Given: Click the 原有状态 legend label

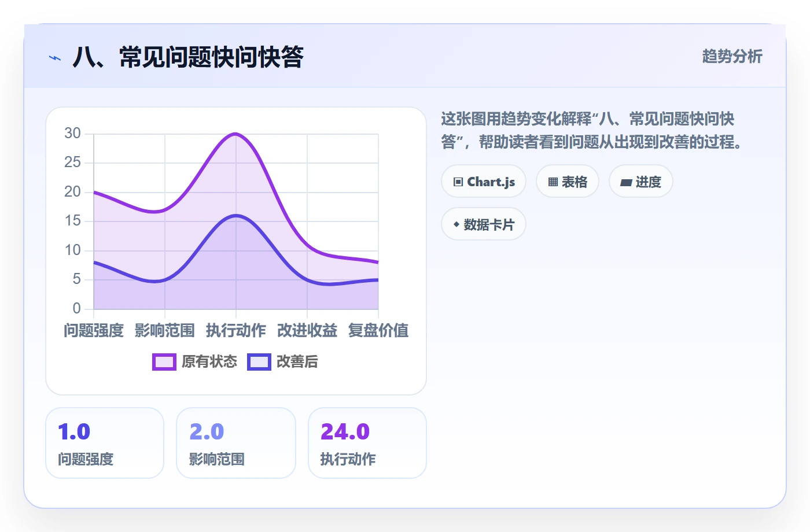Looking at the screenshot, I should pyautogui.click(x=209, y=362).
